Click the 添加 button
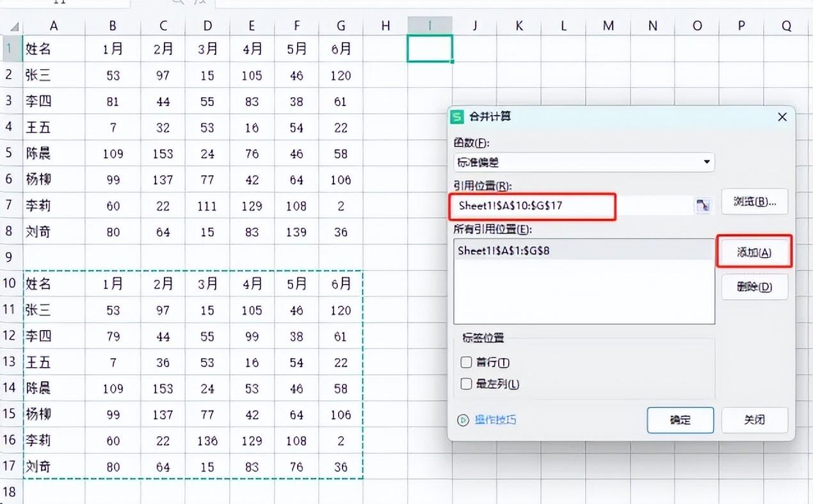 pos(754,252)
